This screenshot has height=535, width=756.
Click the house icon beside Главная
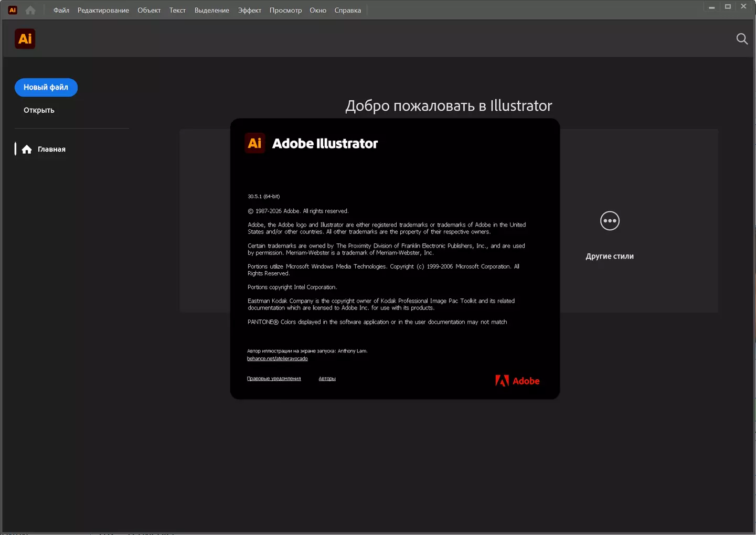click(27, 149)
